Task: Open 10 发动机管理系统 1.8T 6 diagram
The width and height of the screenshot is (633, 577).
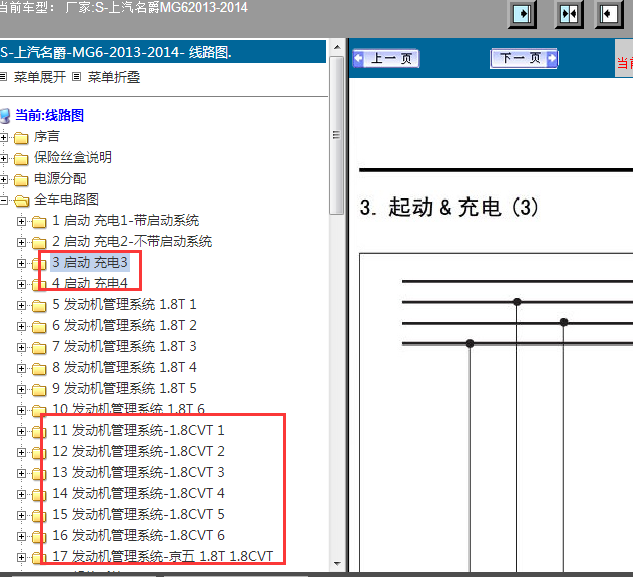Action: coord(128,409)
